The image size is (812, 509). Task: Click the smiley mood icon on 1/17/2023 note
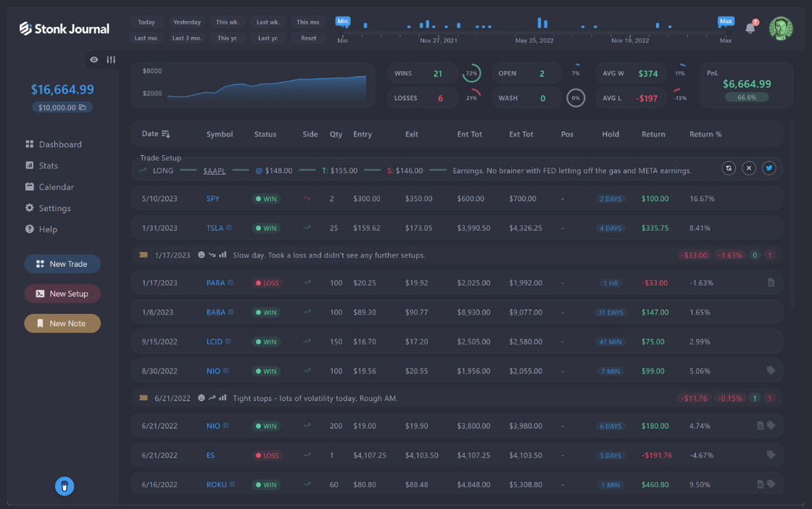click(x=202, y=255)
